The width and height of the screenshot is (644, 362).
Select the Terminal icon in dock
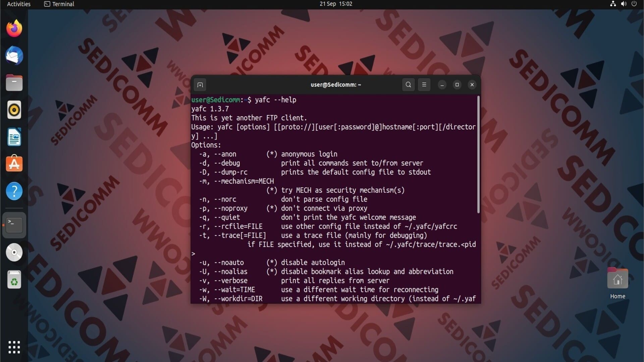[x=14, y=225]
